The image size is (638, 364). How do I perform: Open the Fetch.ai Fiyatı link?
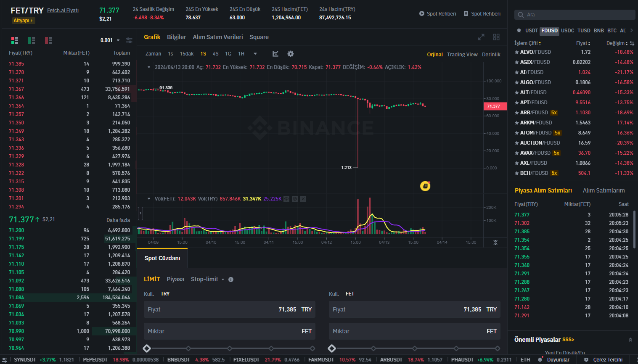click(x=63, y=11)
